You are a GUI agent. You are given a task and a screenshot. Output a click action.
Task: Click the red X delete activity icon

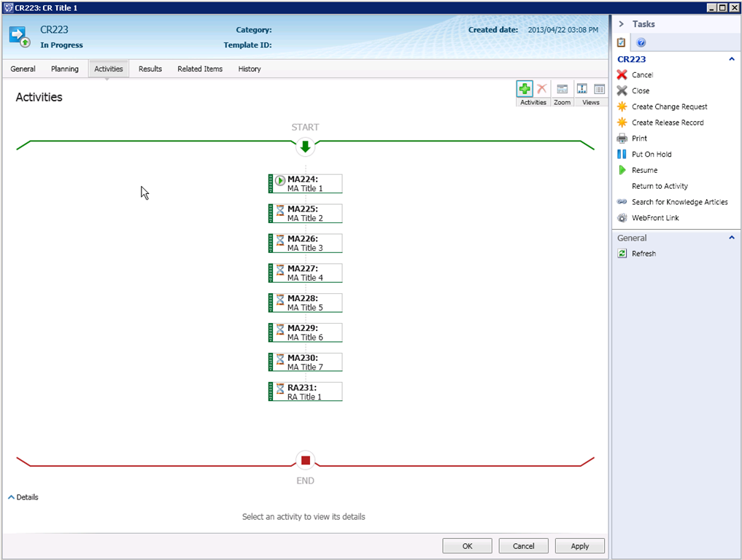tap(542, 89)
